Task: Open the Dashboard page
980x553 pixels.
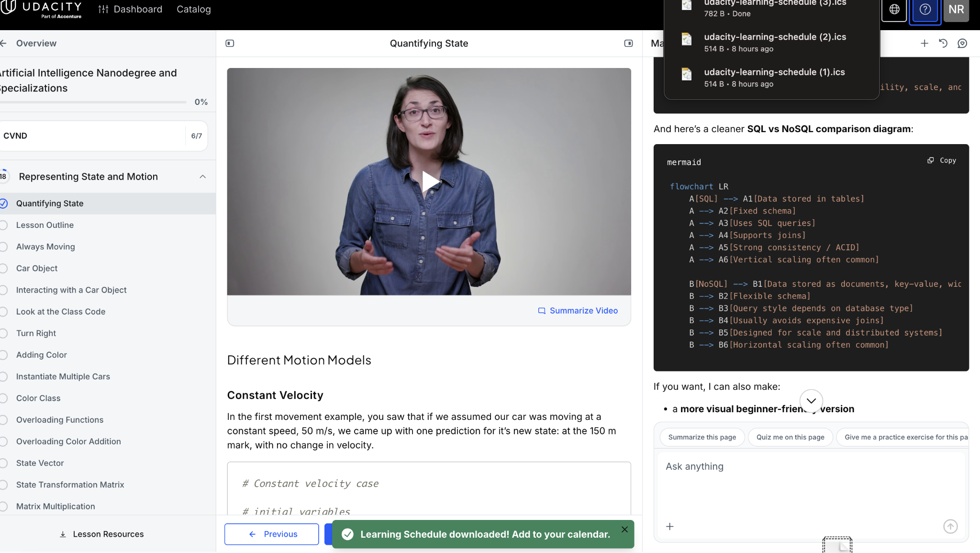Action: [130, 9]
